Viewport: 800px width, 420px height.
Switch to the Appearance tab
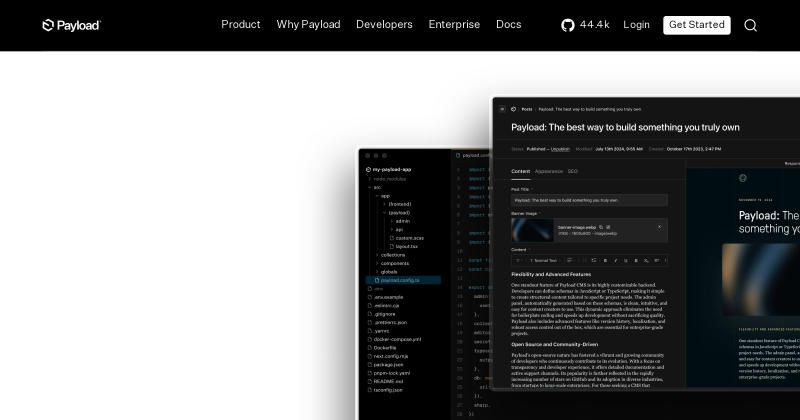pyautogui.click(x=549, y=171)
